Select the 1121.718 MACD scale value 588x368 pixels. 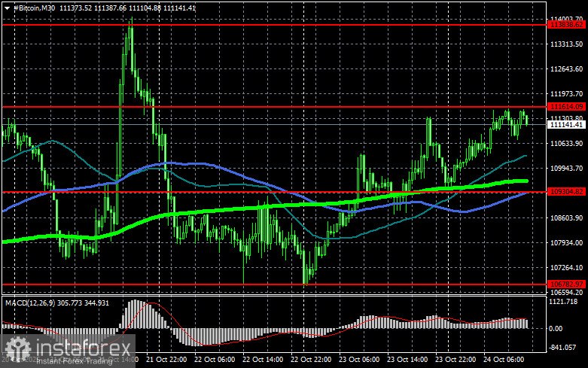coord(563,302)
